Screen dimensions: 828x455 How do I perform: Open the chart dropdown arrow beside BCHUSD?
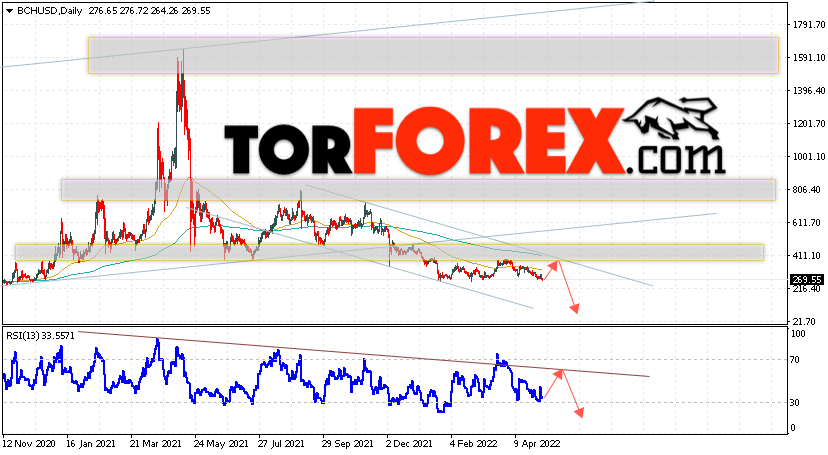click(9, 11)
